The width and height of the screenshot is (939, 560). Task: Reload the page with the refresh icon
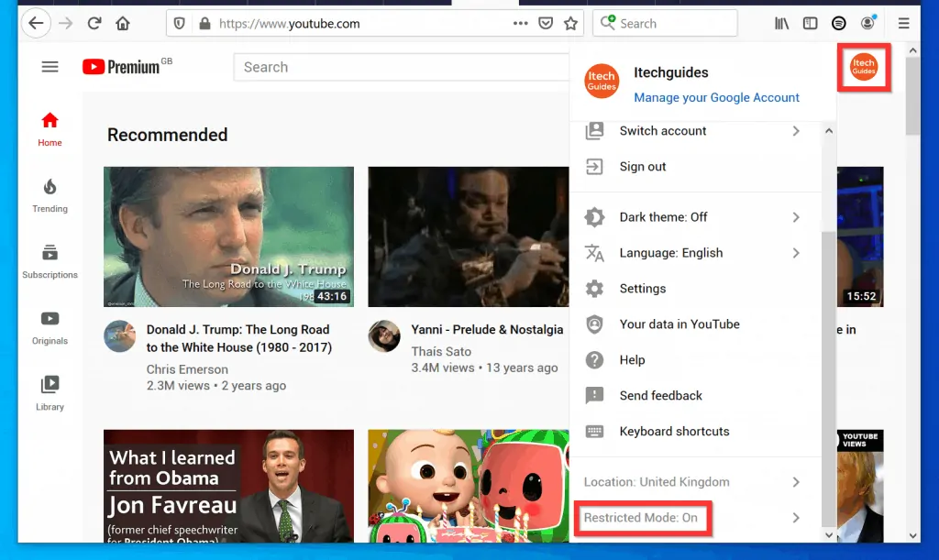pyautogui.click(x=94, y=23)
